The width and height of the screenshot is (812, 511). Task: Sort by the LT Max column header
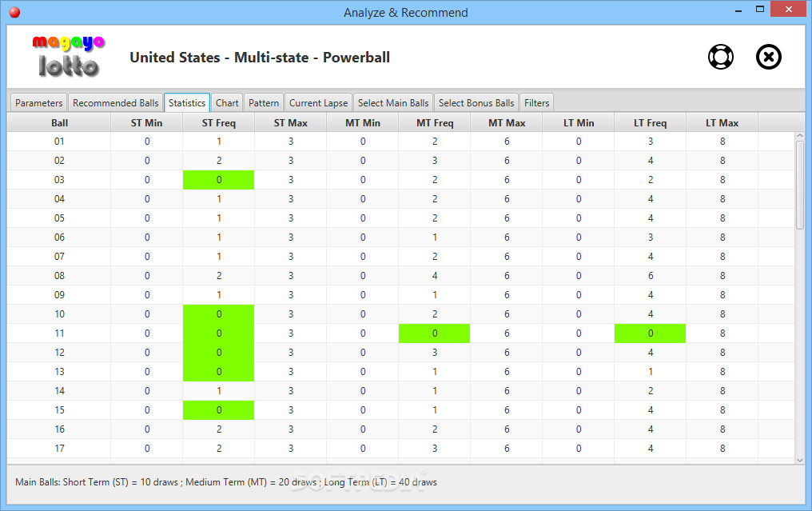coord(722,123)
